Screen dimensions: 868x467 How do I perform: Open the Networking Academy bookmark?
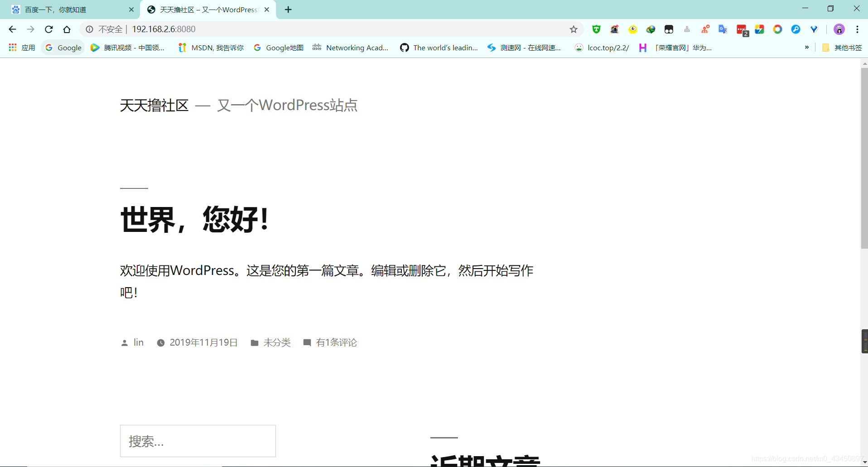(351, 48)
